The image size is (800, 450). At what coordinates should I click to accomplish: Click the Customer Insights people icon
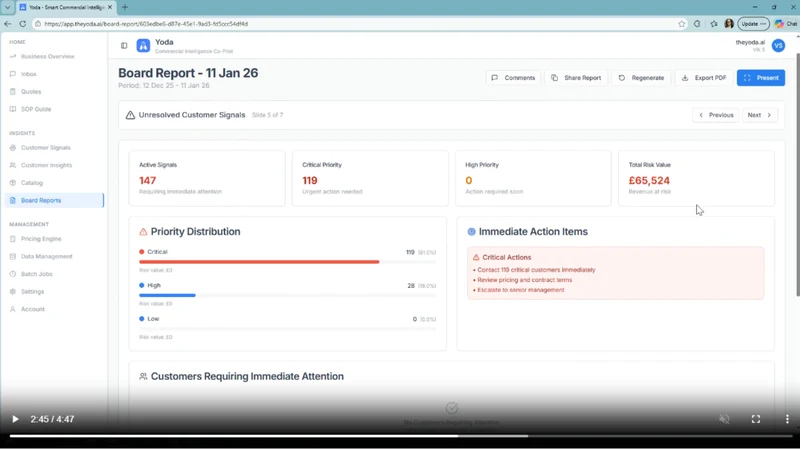13,165
